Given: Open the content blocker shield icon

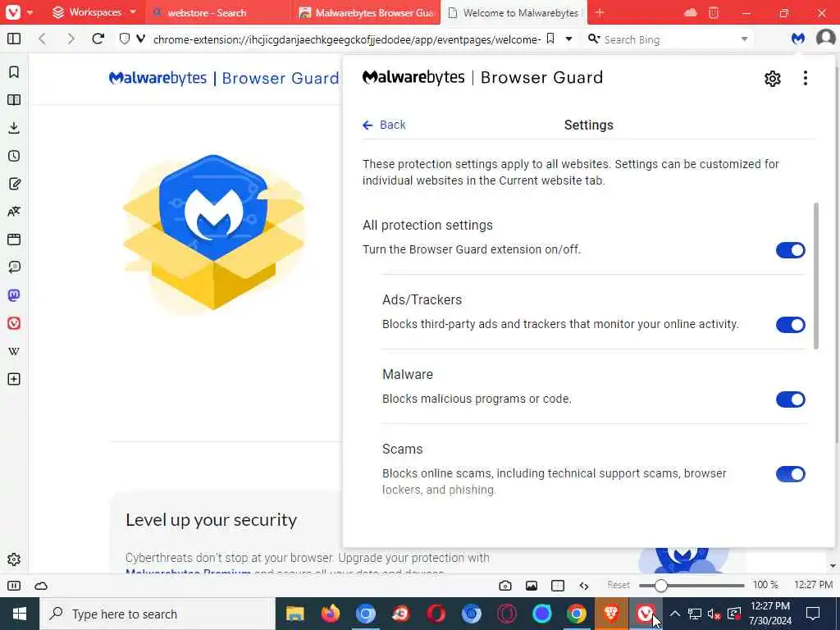Looking at the screenshot, I should [125, 39].
